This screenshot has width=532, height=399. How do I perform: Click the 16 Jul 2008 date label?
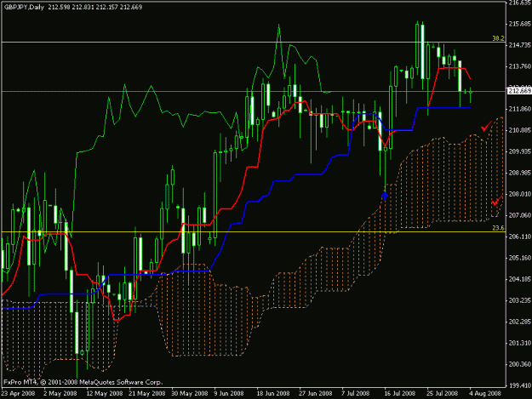tap(400, 394)
